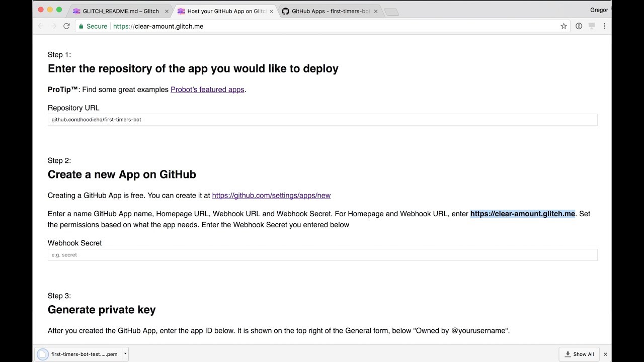Close the GLITCH_README.md tab
The height and width of the screenshot is (362, 644).
pos(167,11)
